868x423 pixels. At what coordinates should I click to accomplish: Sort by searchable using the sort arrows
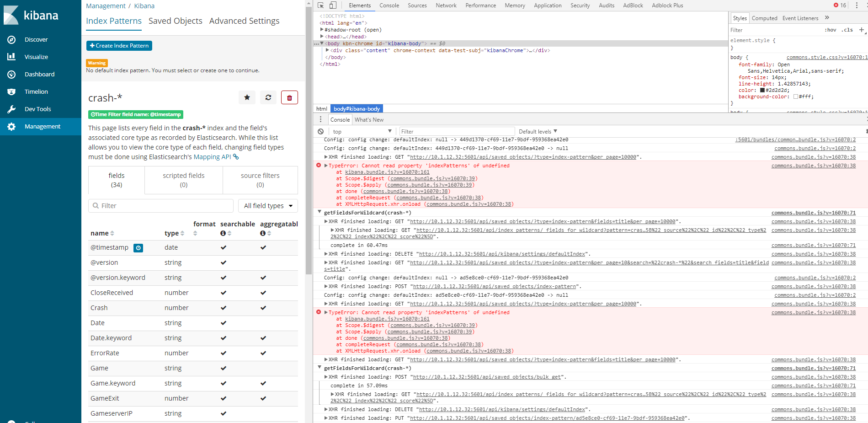click(x=229, y=233)
